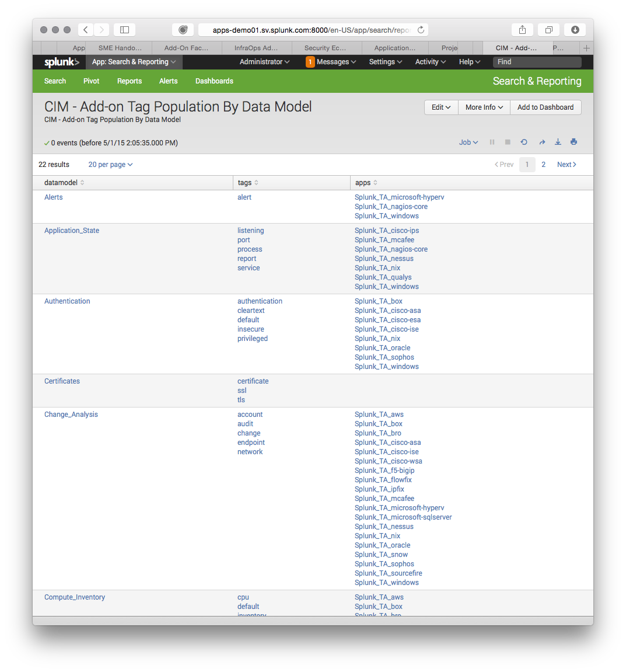Expand More Info dropdown
The width and height of the screenshot is (626, 672).
pos(484,107)
